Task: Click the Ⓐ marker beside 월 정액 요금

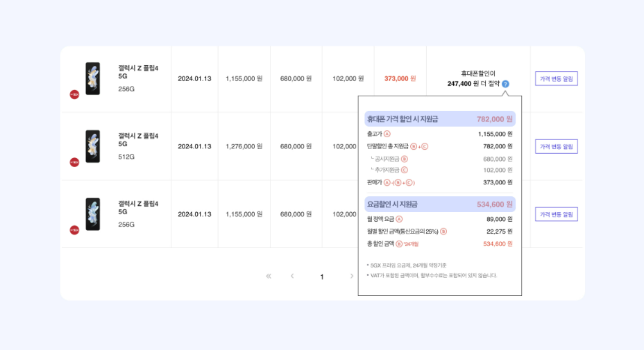Action: [x=399, y=219]
